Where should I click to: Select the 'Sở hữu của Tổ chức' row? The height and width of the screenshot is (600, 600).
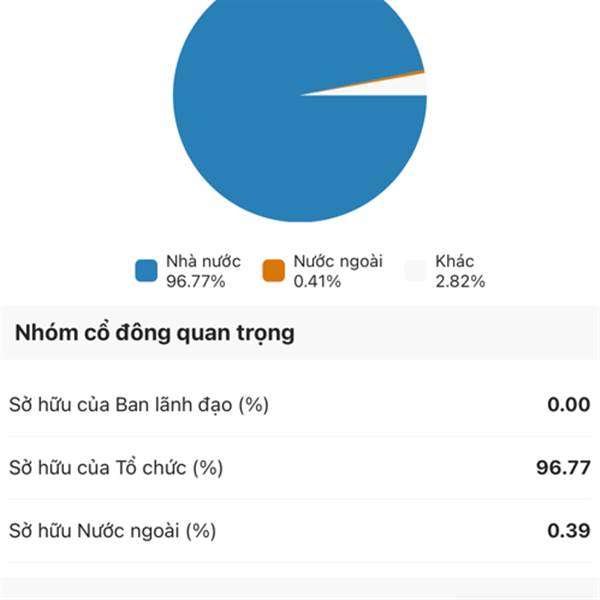300,468
